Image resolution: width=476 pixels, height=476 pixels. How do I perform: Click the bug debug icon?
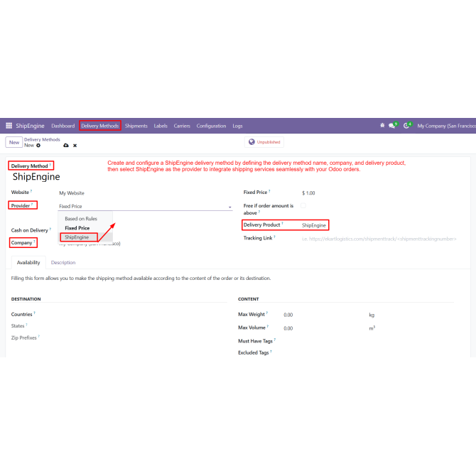(x=382, y=125)
